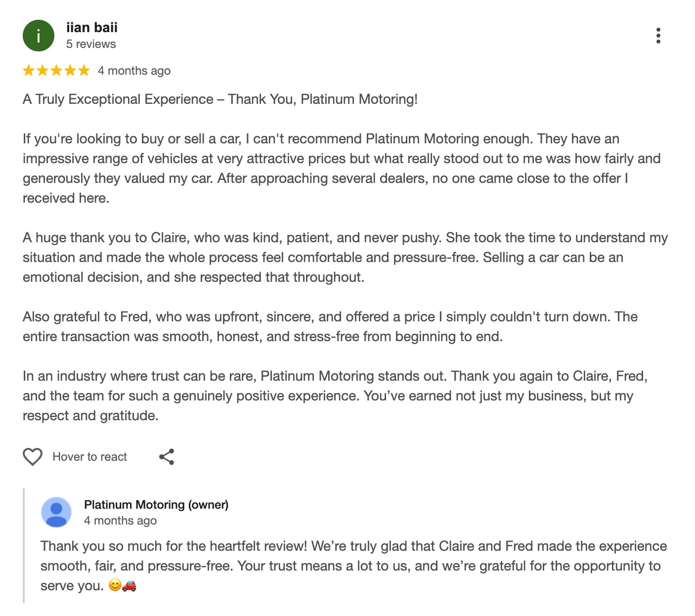Click the green reviewer avatar
Viewport: 695px width, 616px height.
coord(39,36)
